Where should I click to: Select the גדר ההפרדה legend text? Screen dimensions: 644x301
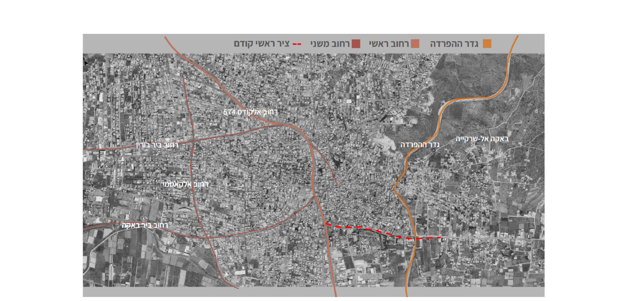coord(454,44)
